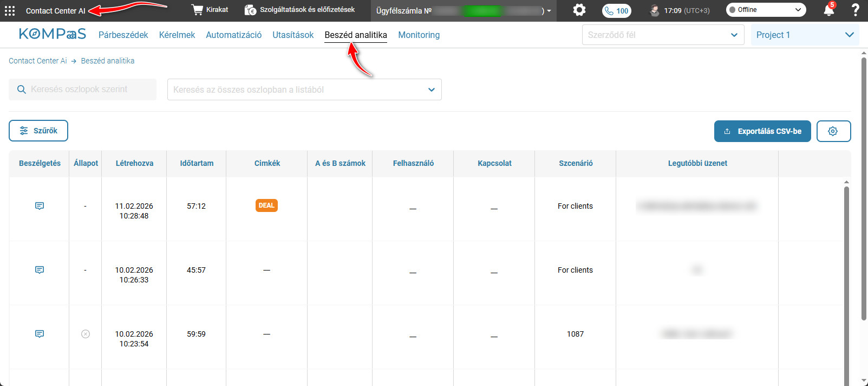This screenshot has height=386, width=868.
Task: Open the settings gear in top bar
Action: tap(579, 10)
